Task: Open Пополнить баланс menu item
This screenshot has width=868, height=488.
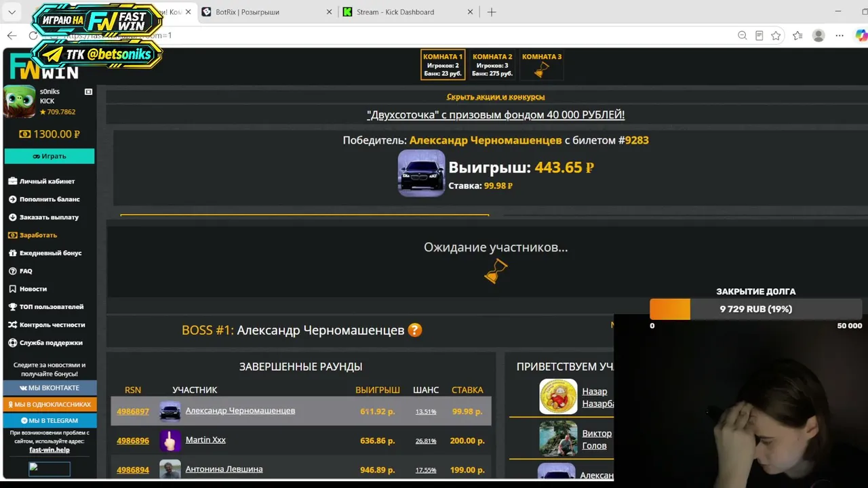Action: click(x=44, y=199)
